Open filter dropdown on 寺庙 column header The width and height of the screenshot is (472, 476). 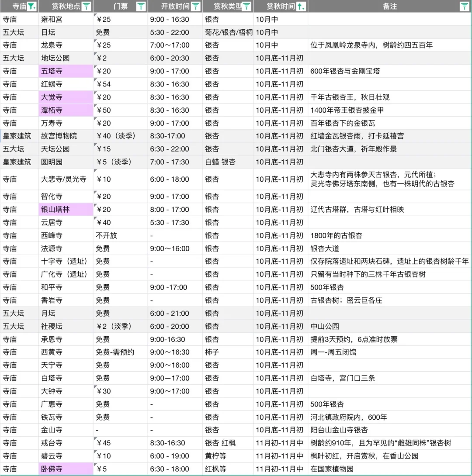click(x=31, y=7)
